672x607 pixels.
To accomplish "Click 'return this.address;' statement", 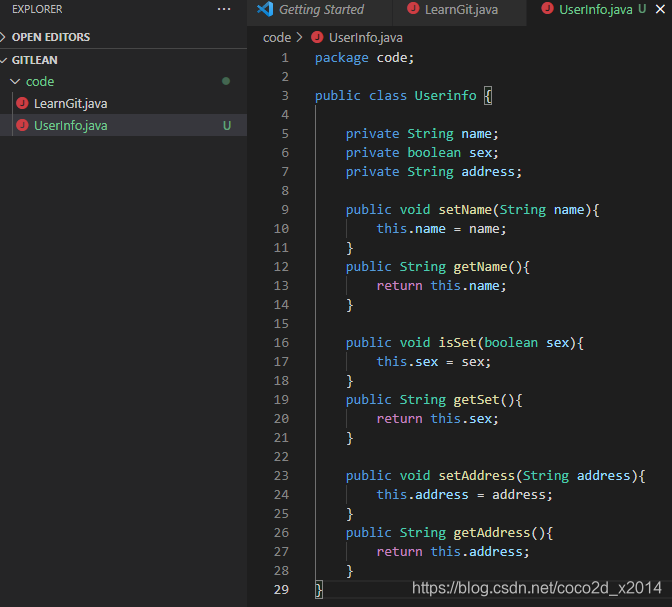I will click(453, 552).
